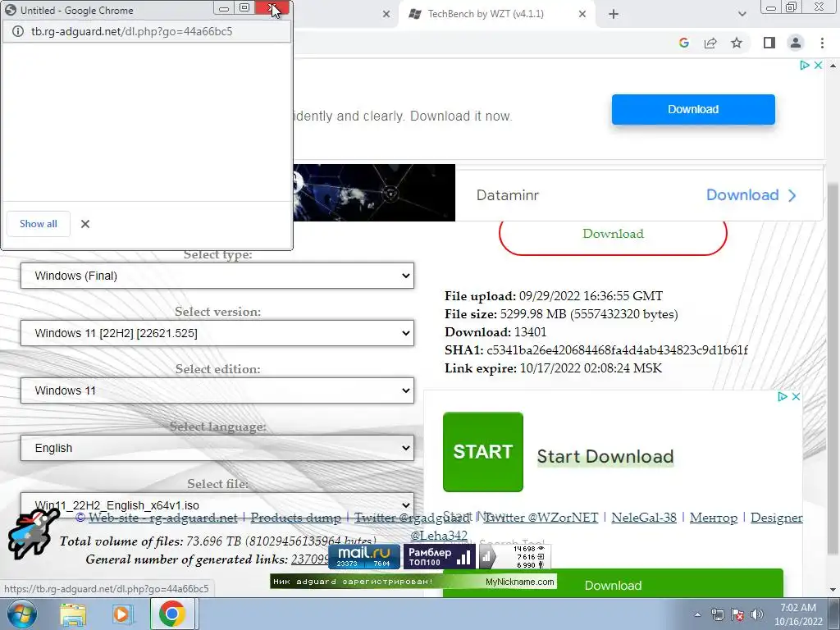The width and height of the screenshot is (840, 630).
Task: Click the volume speaker tray icon
Action: (757, 614)
